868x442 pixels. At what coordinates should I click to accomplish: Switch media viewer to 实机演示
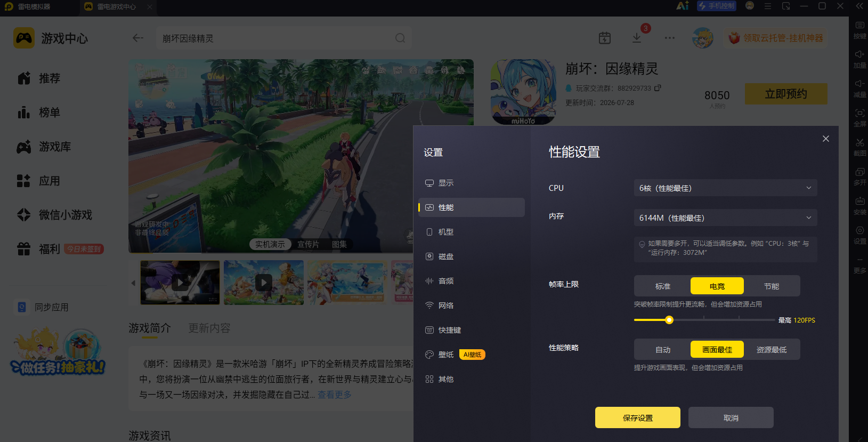coord(270,244)
